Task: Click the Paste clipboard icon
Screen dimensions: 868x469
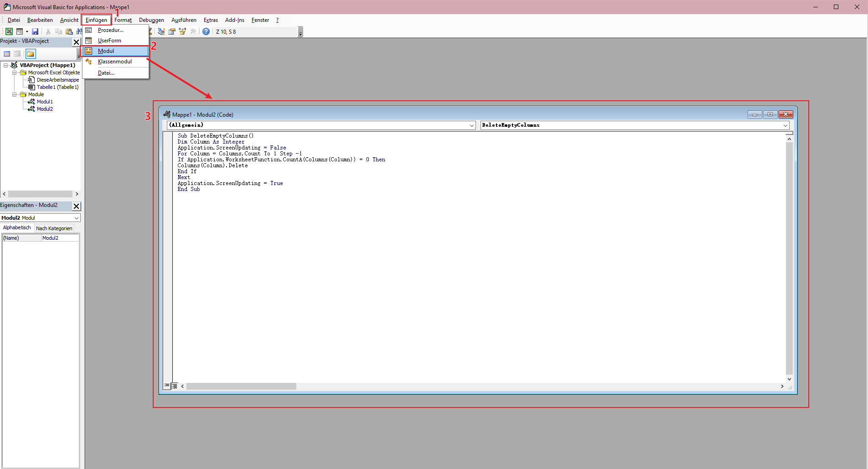Action: [x=69, y=31]
